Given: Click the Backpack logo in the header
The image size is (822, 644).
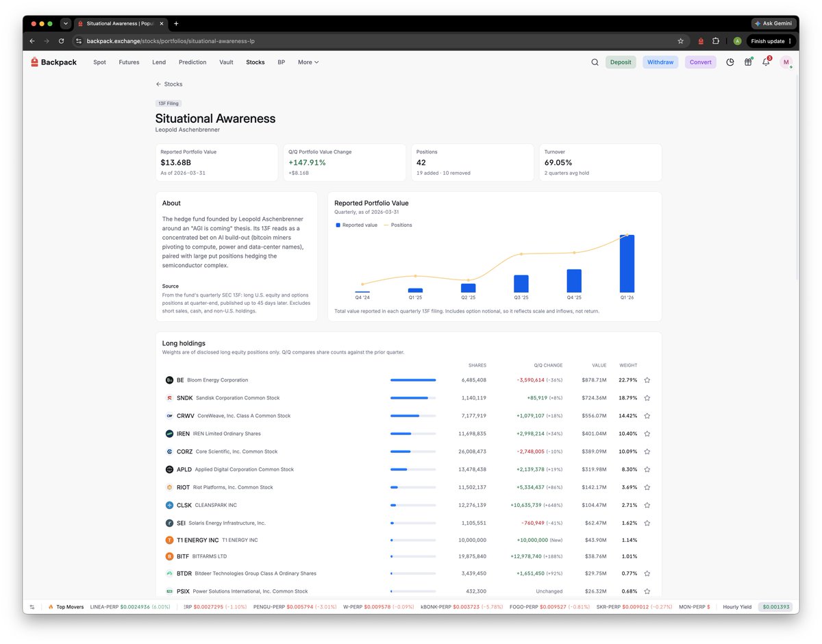Looking at the screenshot, I should 53,62.
